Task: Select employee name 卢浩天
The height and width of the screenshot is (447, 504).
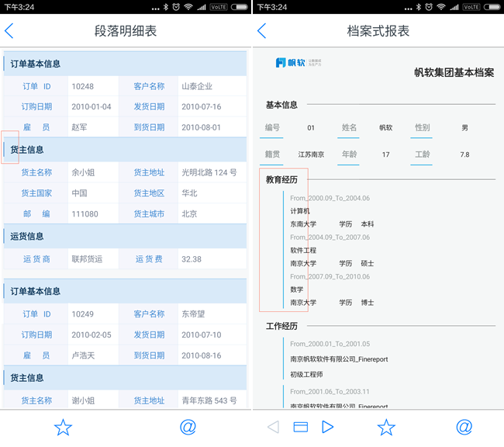Action: coord(83,355)
